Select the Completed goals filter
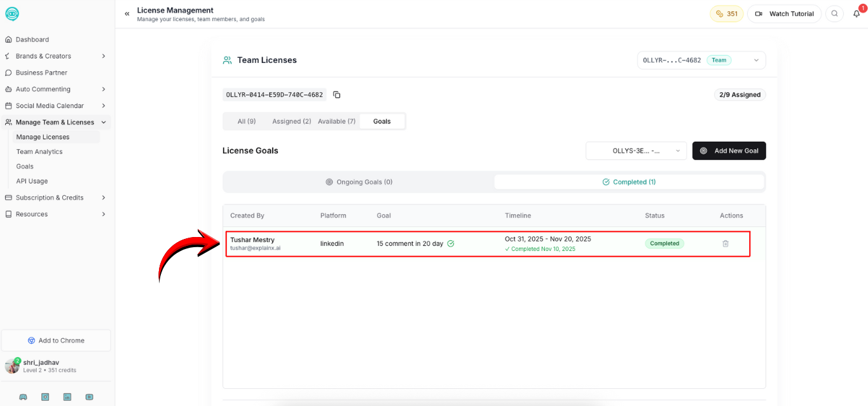 click(x=629, y=182)
